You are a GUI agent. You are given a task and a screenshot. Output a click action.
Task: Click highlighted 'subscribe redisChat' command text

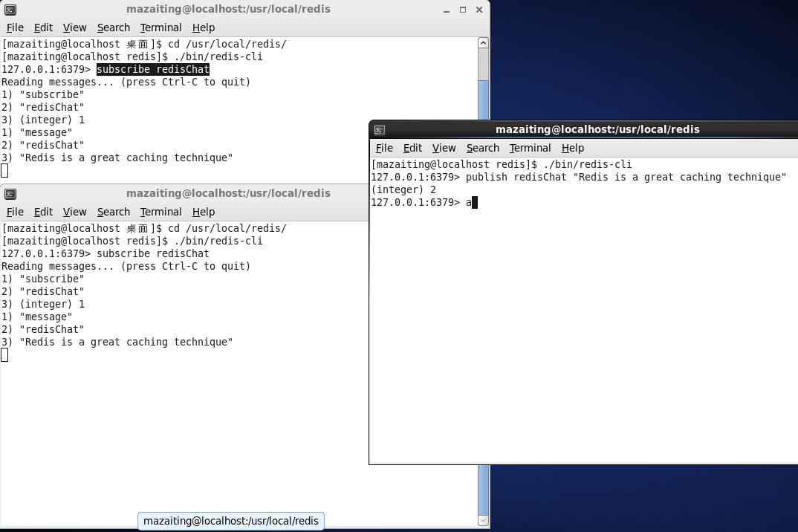152,69
